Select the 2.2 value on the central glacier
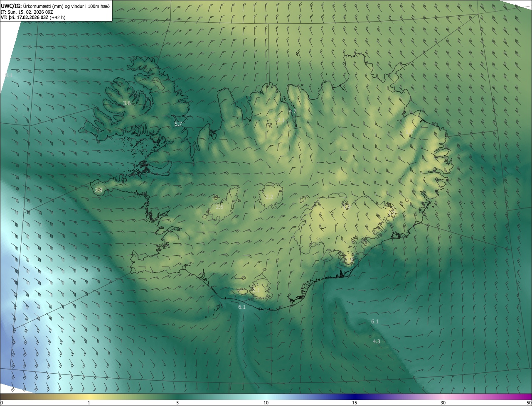Image resolution: width=532 pixels, height=406 pixels. point(269,197)
